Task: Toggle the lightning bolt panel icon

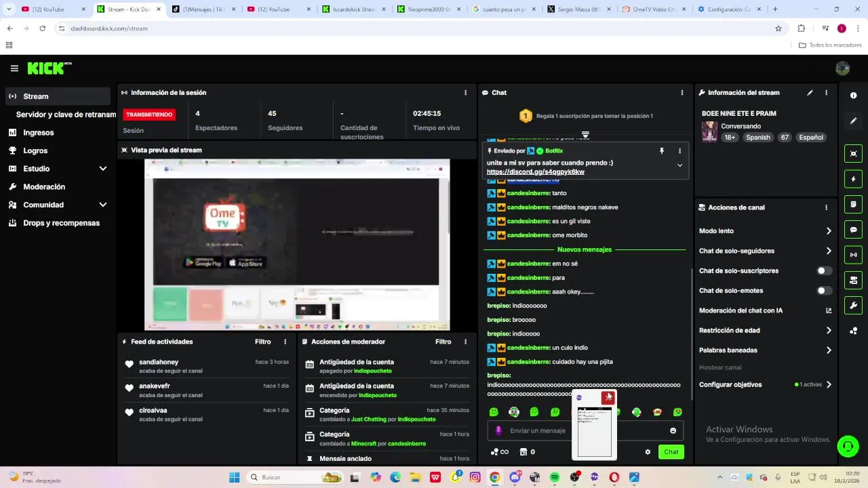Action: [853, 179]
